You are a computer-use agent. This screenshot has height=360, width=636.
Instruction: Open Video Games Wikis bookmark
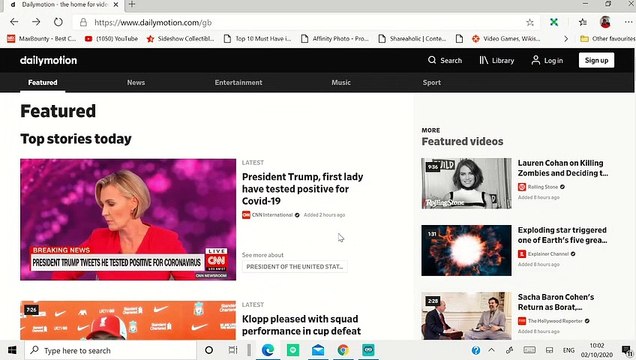pos(506,39)
